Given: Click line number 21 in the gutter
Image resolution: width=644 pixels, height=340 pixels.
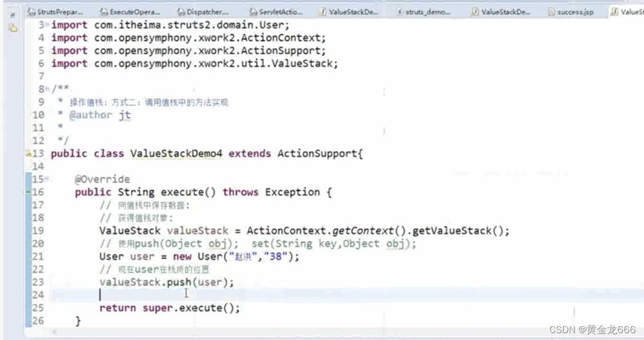Looking at the screenshot, I should [38, 256].
